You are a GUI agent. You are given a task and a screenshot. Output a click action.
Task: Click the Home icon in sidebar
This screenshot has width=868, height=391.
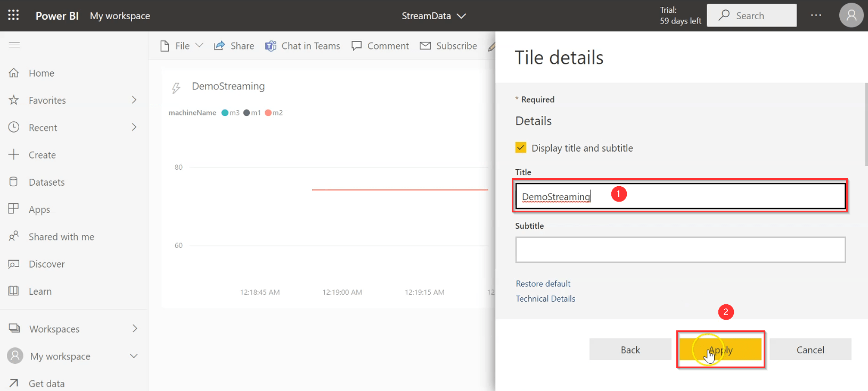coord(14,73)
